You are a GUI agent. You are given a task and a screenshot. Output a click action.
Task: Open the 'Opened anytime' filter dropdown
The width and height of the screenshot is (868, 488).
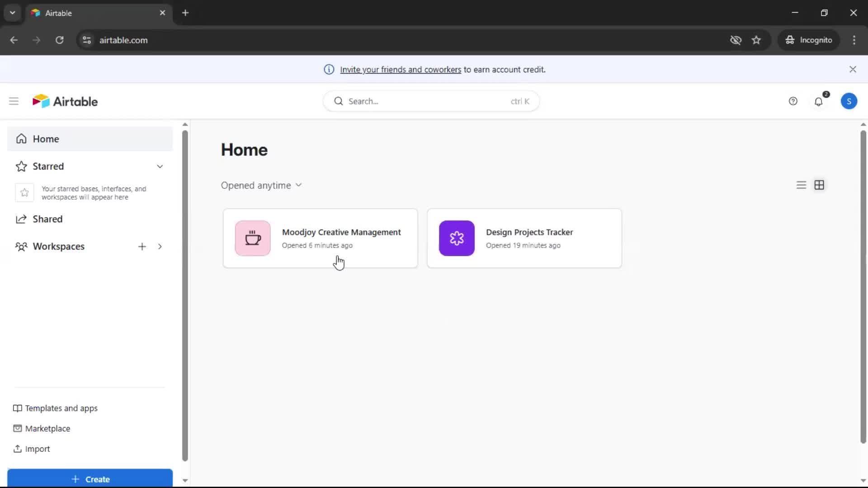pos(261,185)
